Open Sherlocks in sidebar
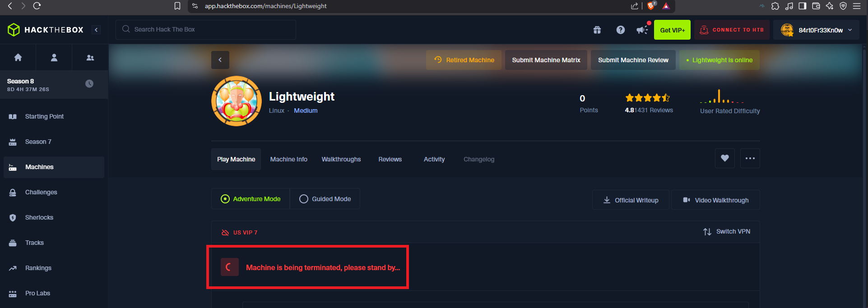The image size is (868, 308). (x=54, y=217)
